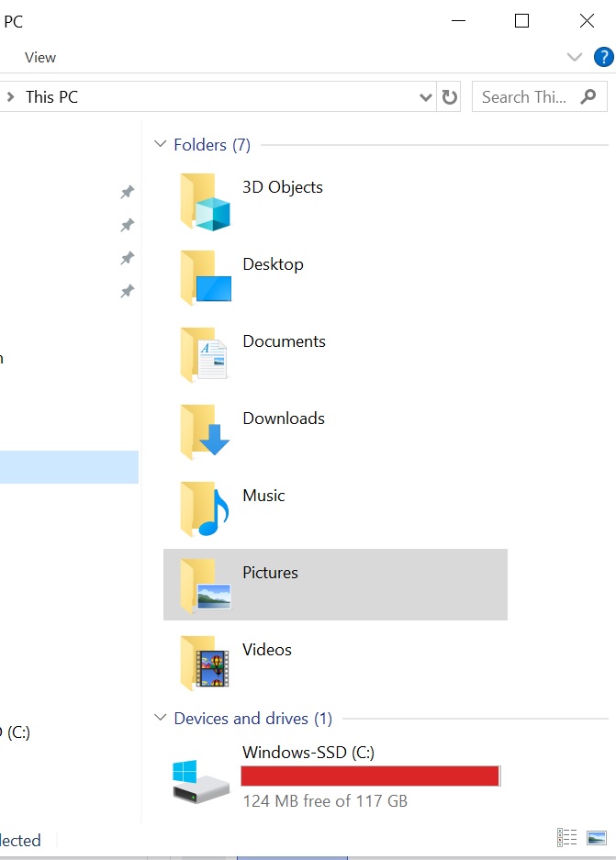
Task: Click the 'Documents' label
Action: (x=285, y=341)
